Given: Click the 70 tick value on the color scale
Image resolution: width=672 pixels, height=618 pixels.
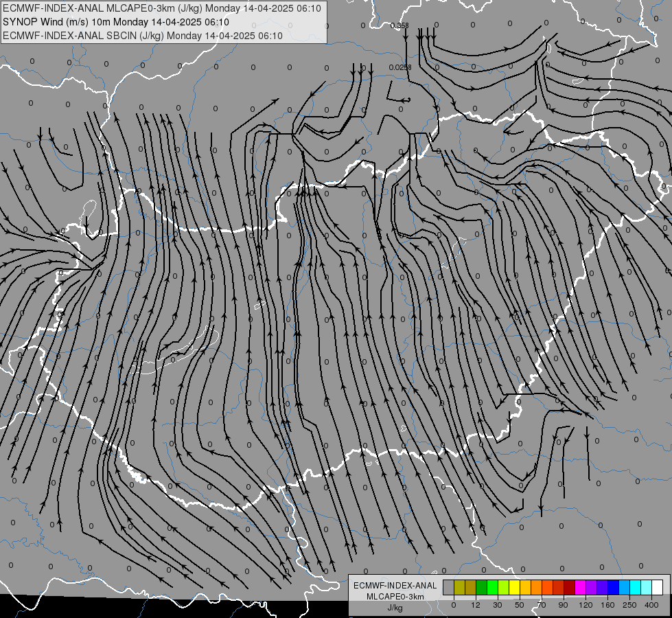Looking at the screenshot, I should pyautogui.click(x=542, y=605).
